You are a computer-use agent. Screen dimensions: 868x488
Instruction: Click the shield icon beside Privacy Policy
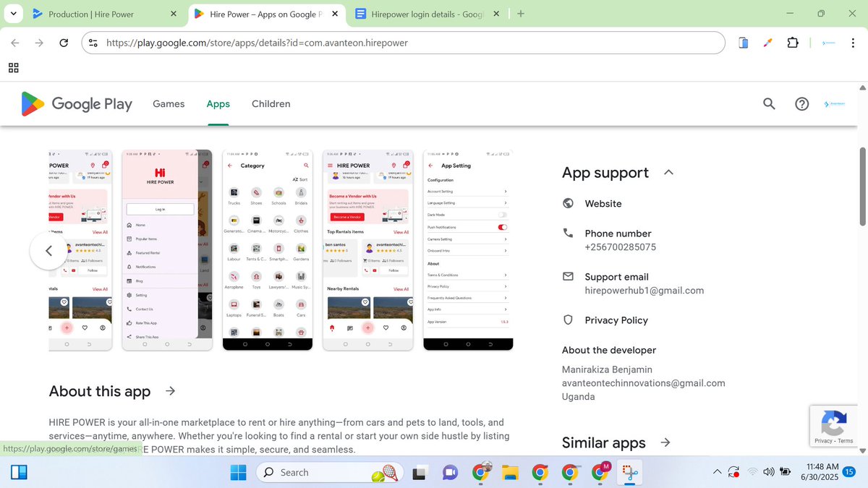(568, 320)
